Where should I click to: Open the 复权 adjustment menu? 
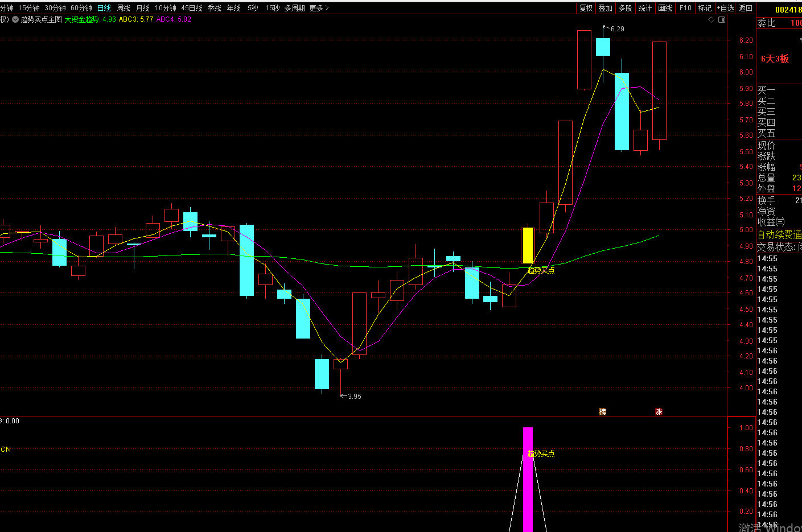coord(586,8)
